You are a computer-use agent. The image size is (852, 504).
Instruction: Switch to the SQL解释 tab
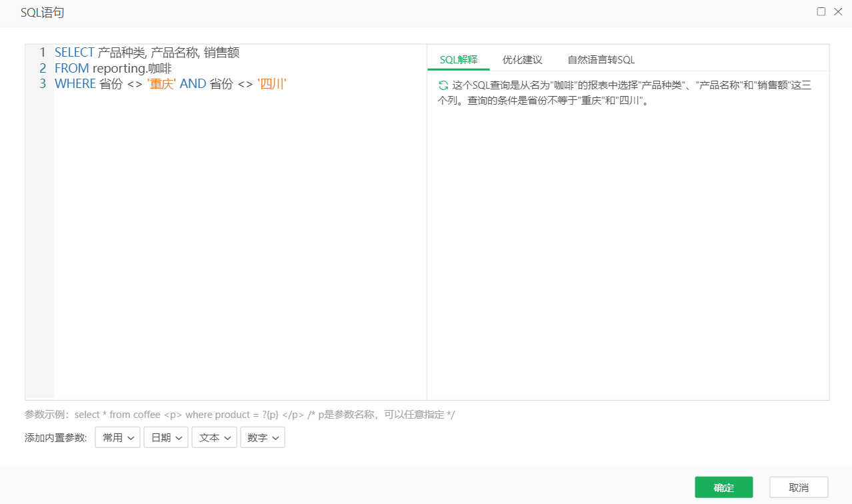[459, 60]
